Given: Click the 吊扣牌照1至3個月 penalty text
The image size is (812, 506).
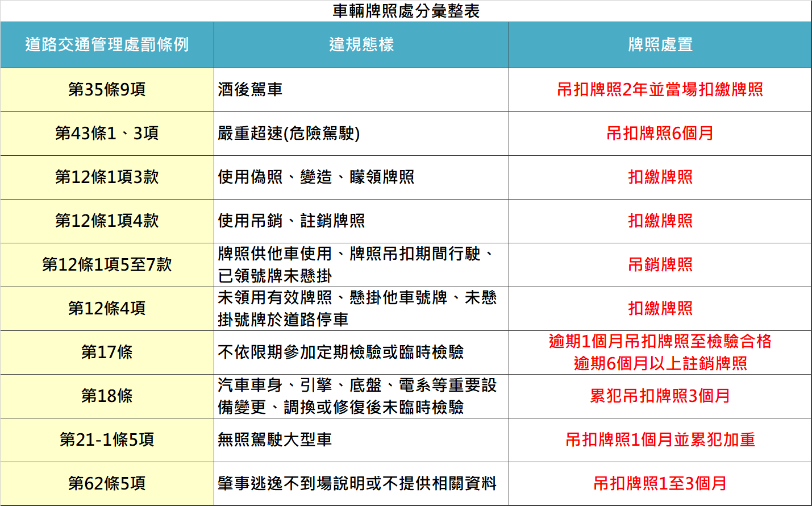Looking at the screenshot, I should [x=659, y=483].
